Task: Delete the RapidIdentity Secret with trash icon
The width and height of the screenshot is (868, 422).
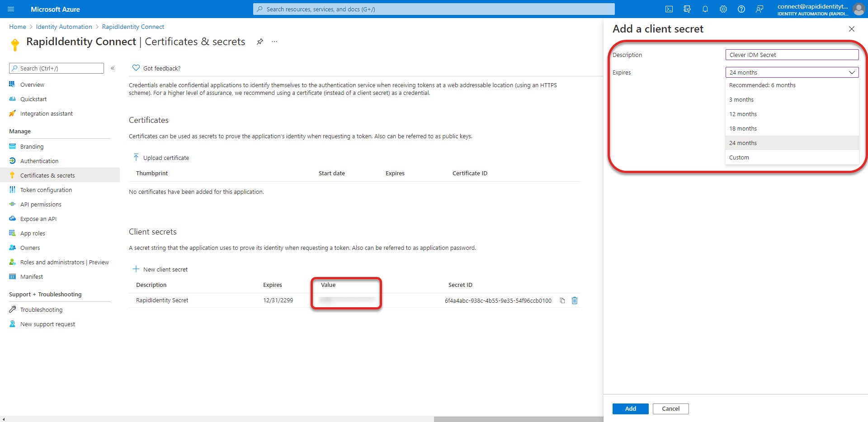Action: (x=575, y=300)
